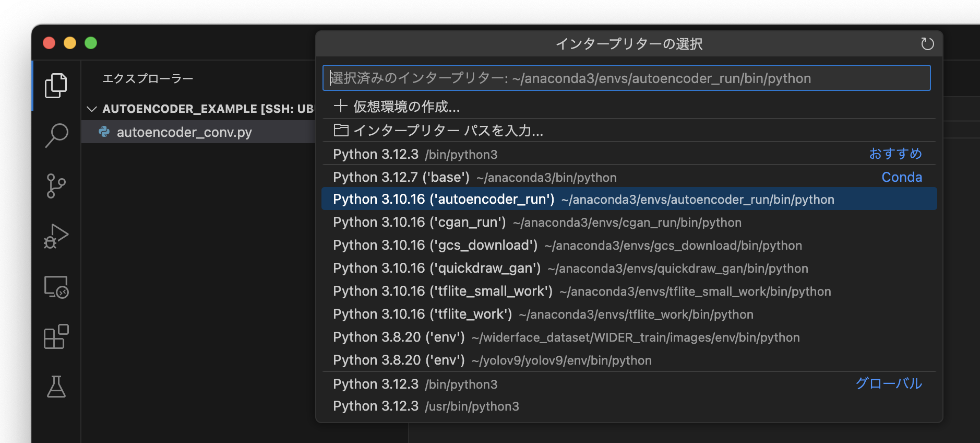Collapse the AUTOENCODER_EXAMPLE folder
Image resolution: width=980 pixels, height=443 pixels.
click(92, 109)
